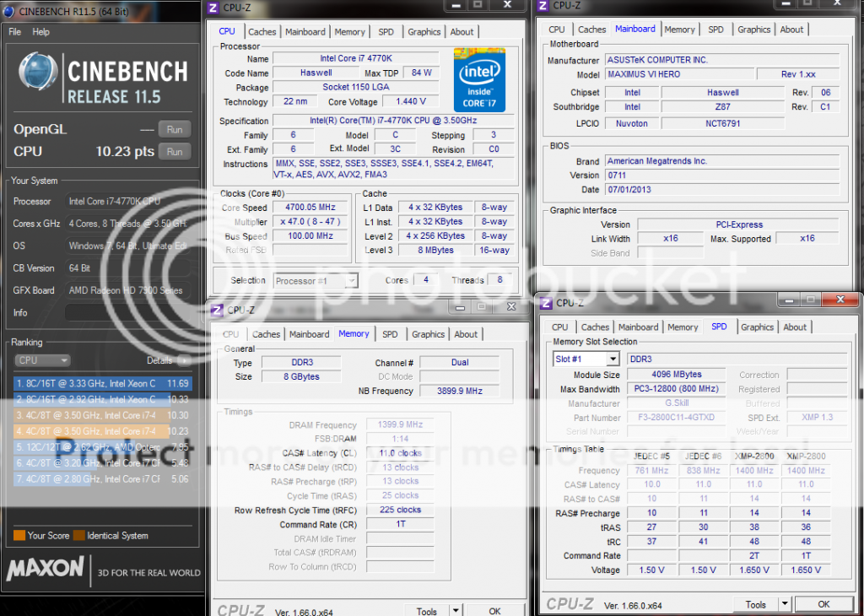864x616 pixels.
Task: Open Tools dropdown arrow in SPD window
Action: (x=784, y=604)
